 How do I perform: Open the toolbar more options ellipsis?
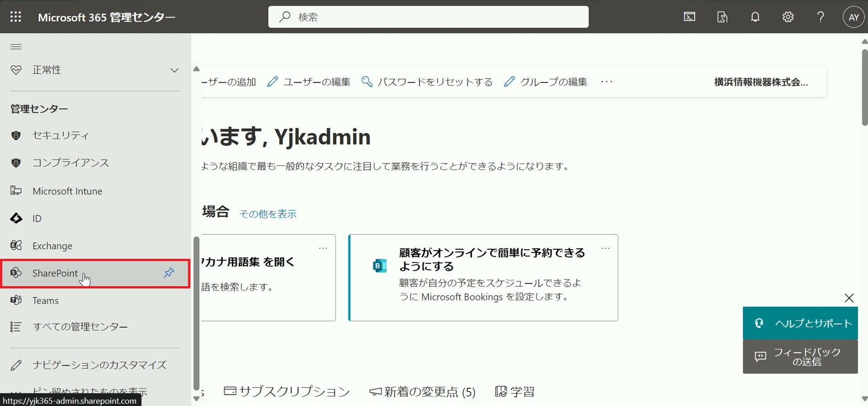(607, 82)
